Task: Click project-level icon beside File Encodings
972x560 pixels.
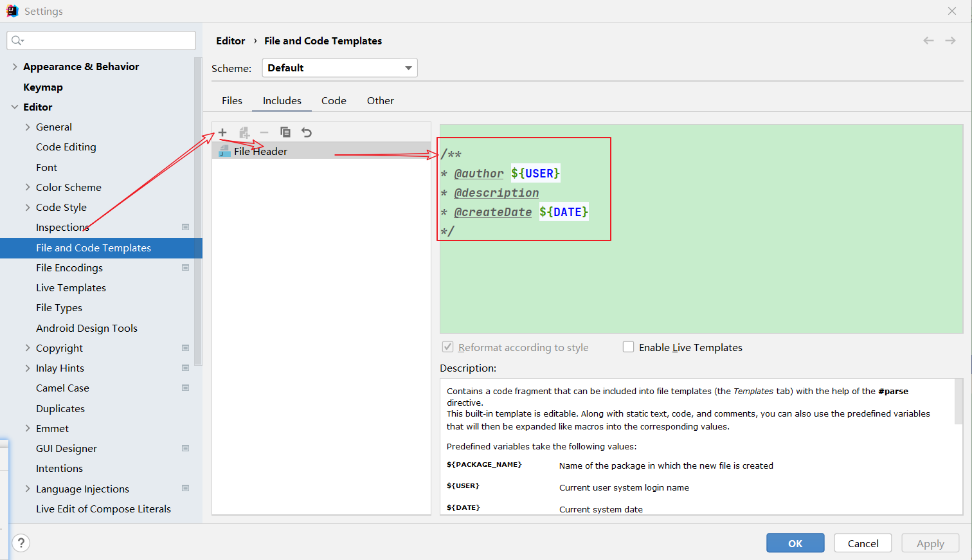Action: (x=185, y=267)
